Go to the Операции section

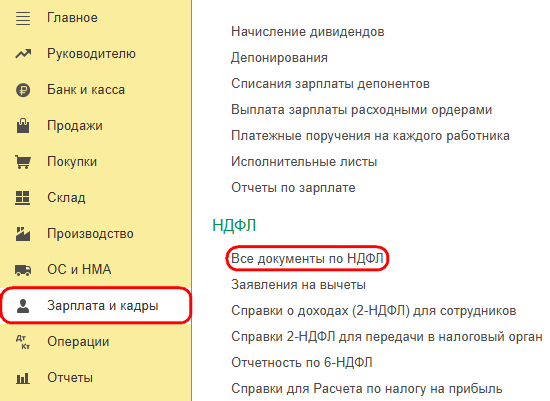point(78,342)
